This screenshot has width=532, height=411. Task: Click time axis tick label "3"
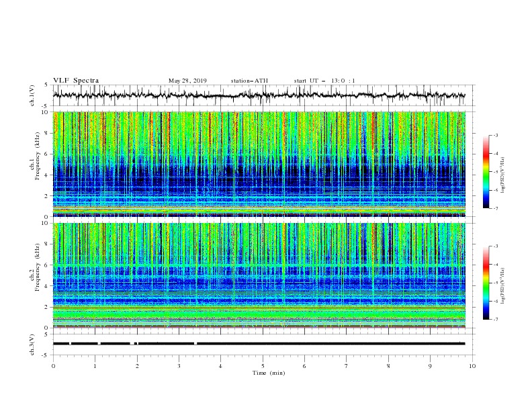tap(179, 366)
